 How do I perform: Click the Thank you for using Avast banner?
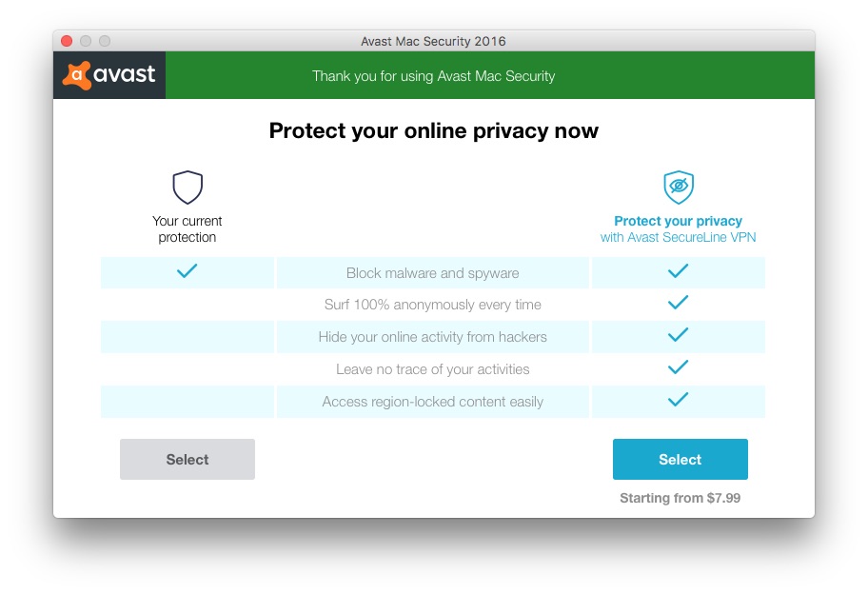coord(434,75)
